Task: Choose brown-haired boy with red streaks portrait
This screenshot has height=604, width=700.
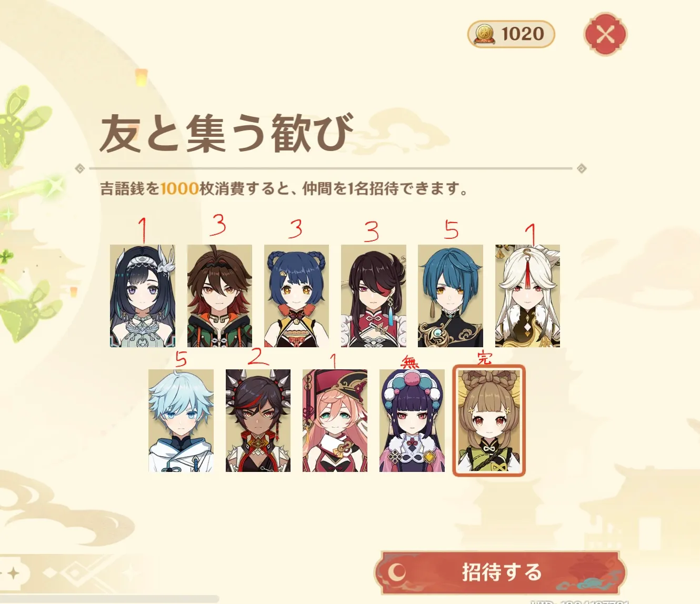Action: point(219,296)
